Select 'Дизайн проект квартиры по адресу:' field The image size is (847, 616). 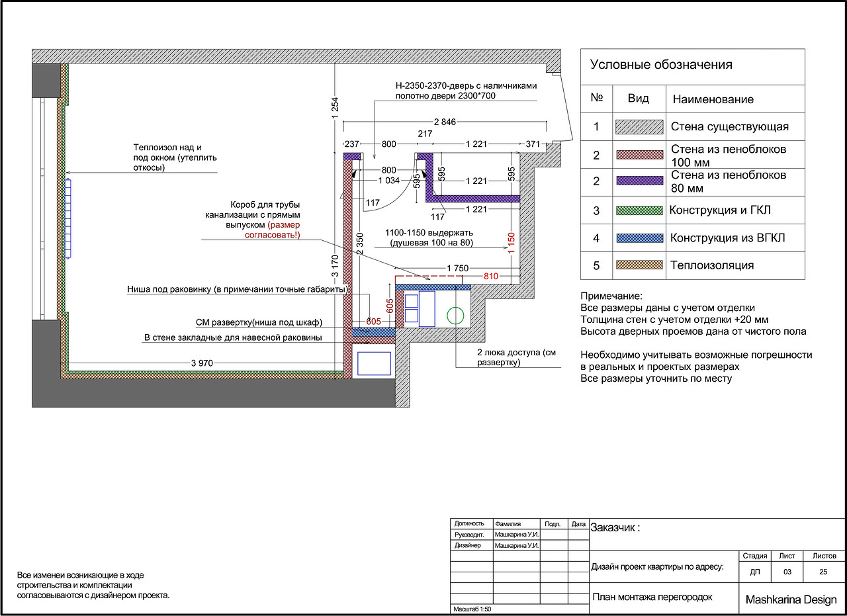pos(657,567)
